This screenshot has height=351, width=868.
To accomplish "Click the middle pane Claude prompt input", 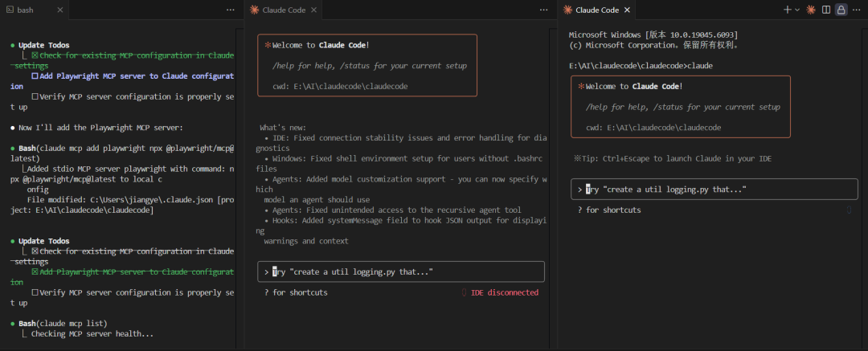I will [x=400, y=271].
